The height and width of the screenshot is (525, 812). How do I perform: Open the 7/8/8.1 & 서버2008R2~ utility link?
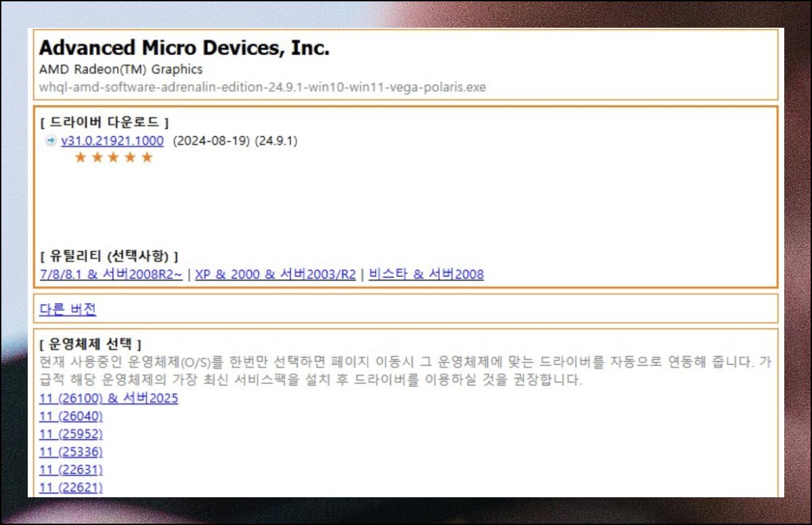point(110,275)
